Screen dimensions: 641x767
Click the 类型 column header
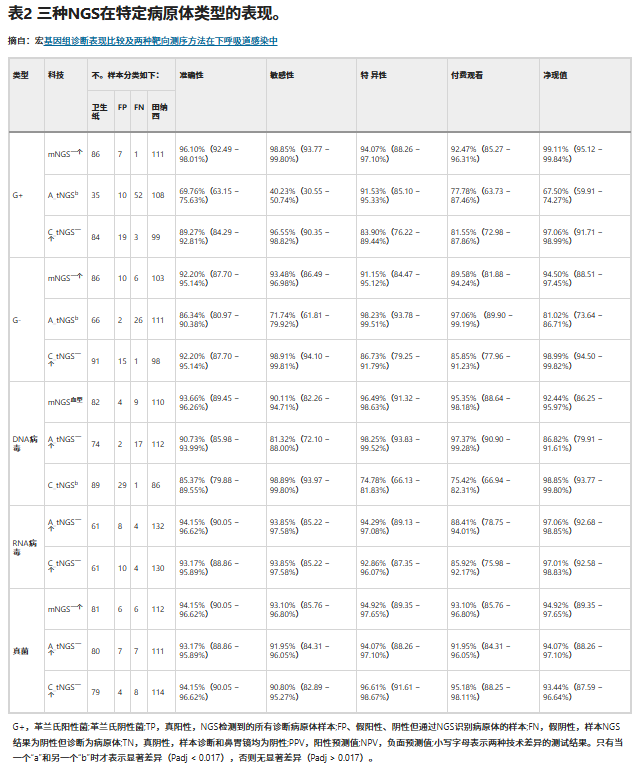tap(21, 76)
